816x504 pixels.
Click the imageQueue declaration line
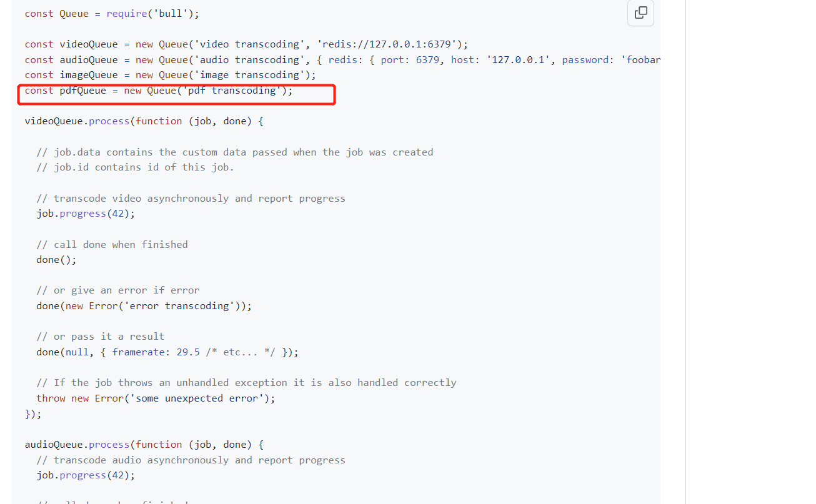[169, 74]
